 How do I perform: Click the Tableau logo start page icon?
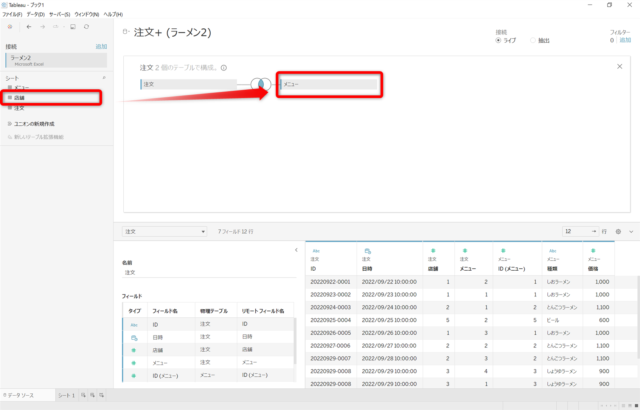[x=10, y=27]
